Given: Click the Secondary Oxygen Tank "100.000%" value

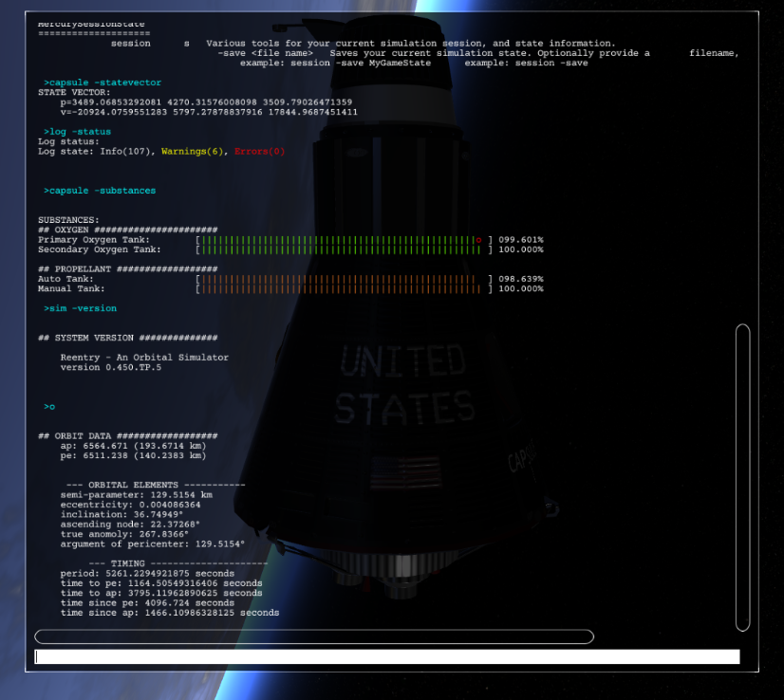Looking at the screenshot, I should (x=521, y=249).
